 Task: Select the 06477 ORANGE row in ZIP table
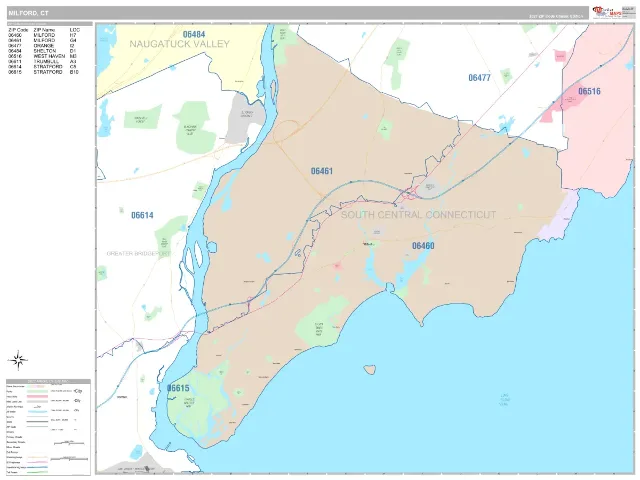42,46
